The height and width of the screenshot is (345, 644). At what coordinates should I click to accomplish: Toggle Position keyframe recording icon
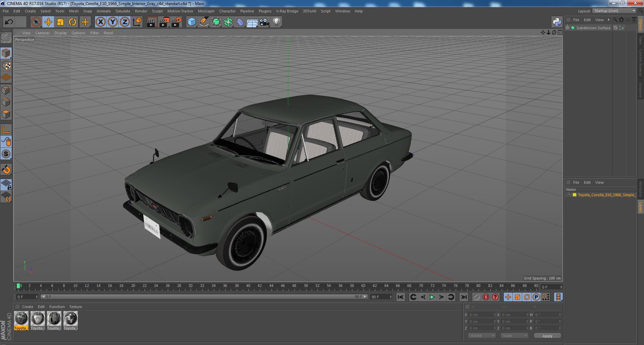click(x=508, y=297)
